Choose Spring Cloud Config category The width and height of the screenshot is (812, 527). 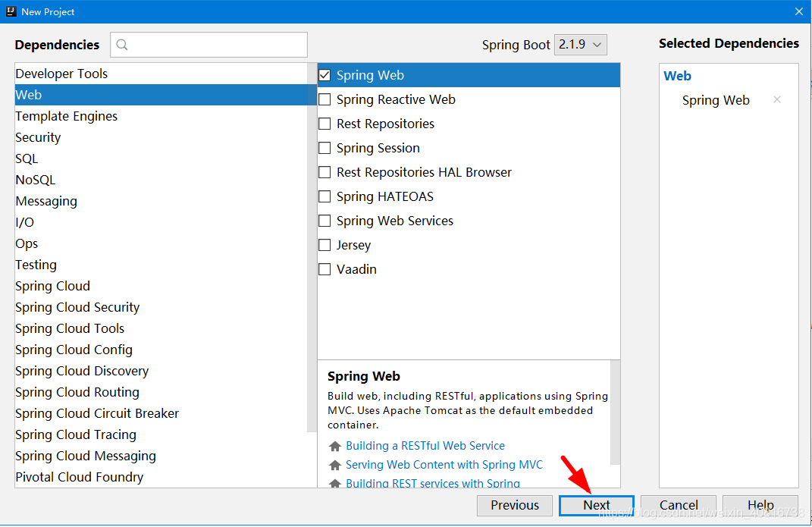161,350
